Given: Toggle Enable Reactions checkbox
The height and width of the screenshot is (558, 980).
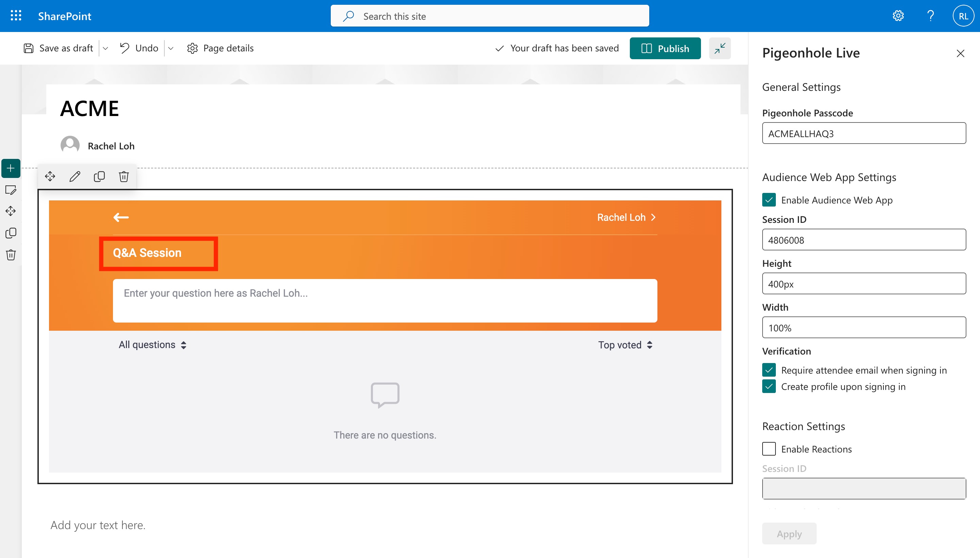Looking at the screenshot, I should tap(769, 449).
